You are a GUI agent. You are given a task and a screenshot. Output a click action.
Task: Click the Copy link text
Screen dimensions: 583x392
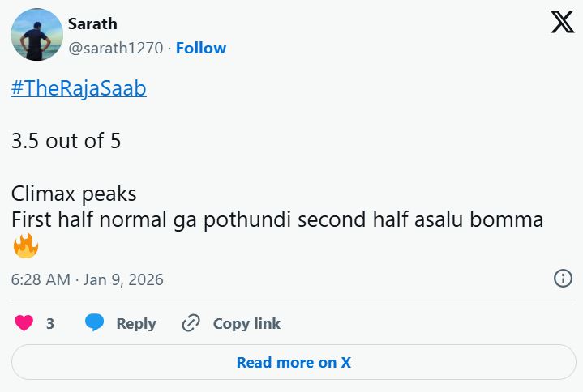tap(246, 323)
